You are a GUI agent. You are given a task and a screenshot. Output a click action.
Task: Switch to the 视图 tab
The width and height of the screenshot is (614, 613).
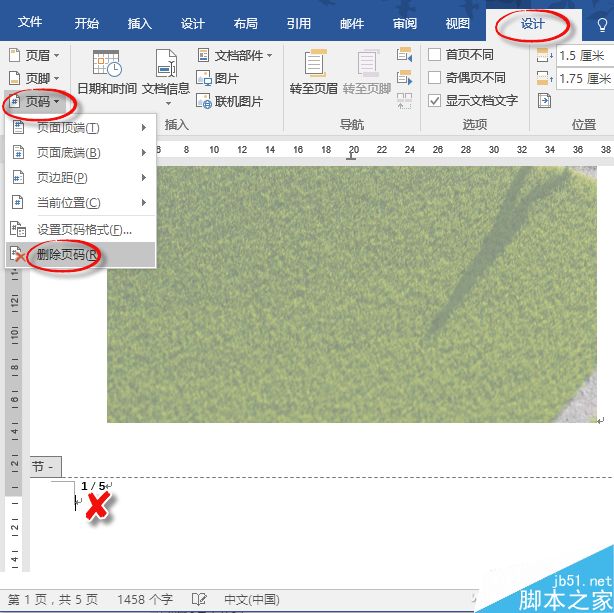pyautogui.click(x=457, y=24)
